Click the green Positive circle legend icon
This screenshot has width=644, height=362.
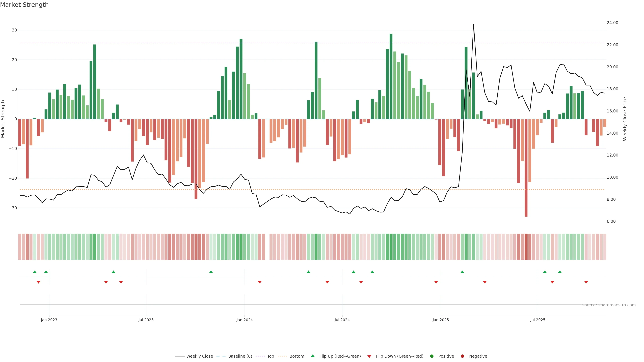[x=432, y=356]
